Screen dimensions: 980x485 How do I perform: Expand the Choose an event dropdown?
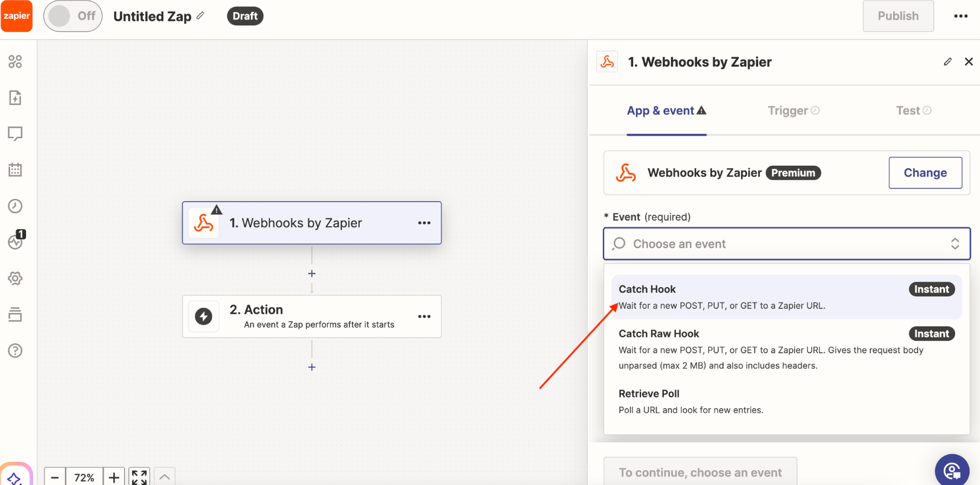pos(786,244)
